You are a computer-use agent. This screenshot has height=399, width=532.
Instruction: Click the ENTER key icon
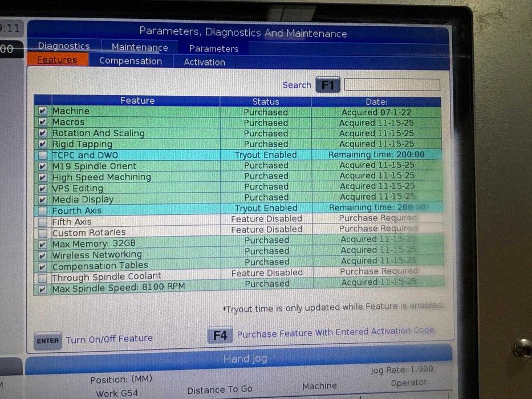[x=48, y=341]
